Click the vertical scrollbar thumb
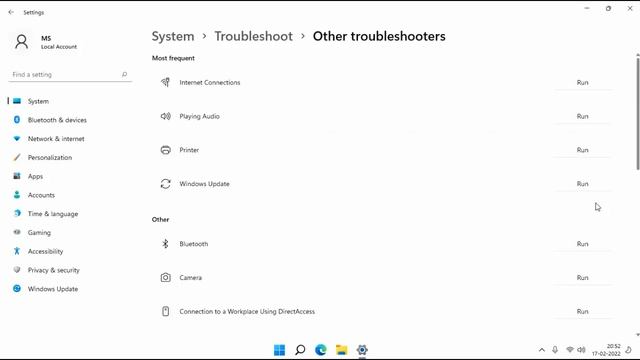This screenshot has width=640, height=360. pos(638,114)
